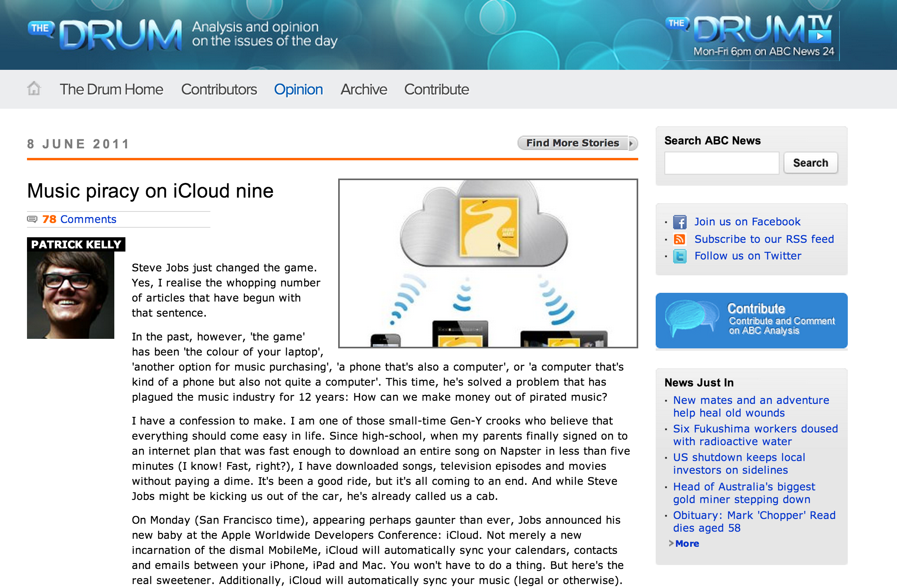Click the comments speech bubble icon
The image size is (897, 588).
[32, 219]
